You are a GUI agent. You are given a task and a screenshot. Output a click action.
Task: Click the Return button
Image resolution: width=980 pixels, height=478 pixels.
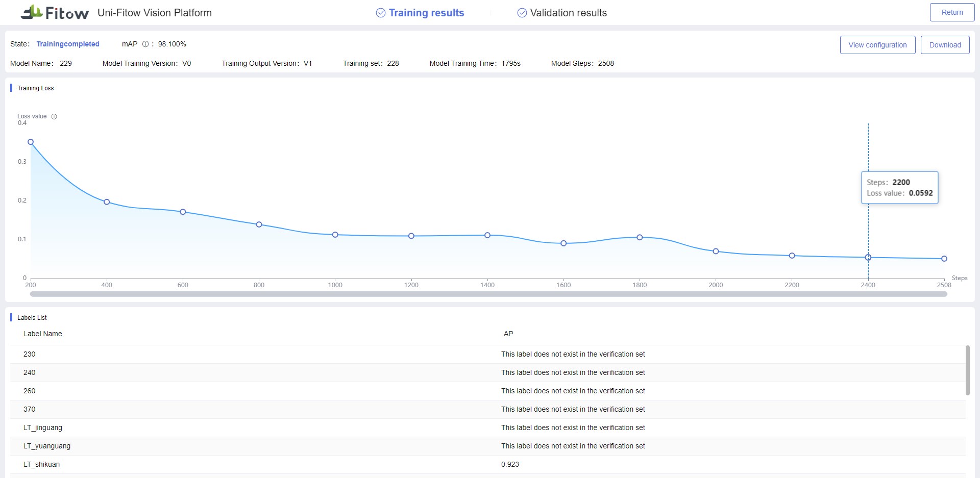(952, 12)
